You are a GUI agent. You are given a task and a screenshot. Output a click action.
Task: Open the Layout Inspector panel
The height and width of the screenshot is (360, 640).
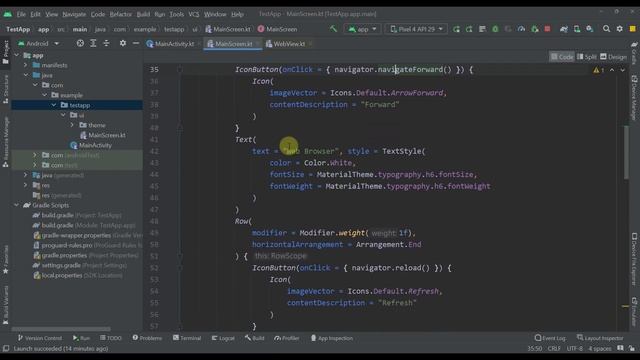click(x=600, y=338)
